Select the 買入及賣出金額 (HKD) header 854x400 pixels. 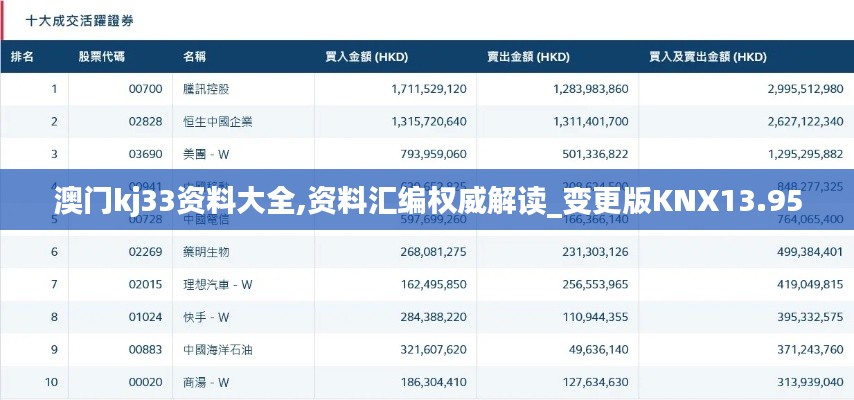tap(708, 56)
